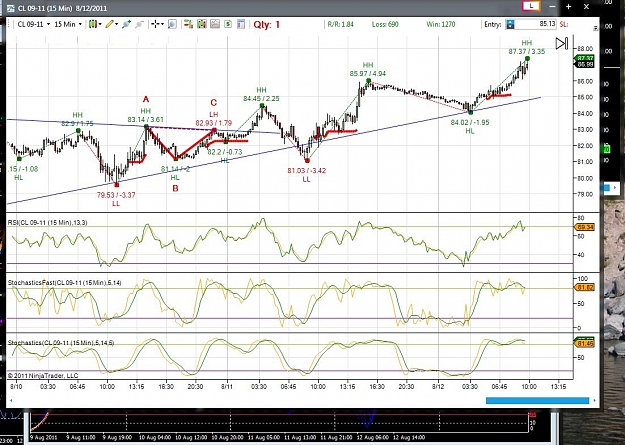Viewport: 625px width, 445px height.
Task: Click the swing label 81.03 / -3.42
Action: point(307,171)
